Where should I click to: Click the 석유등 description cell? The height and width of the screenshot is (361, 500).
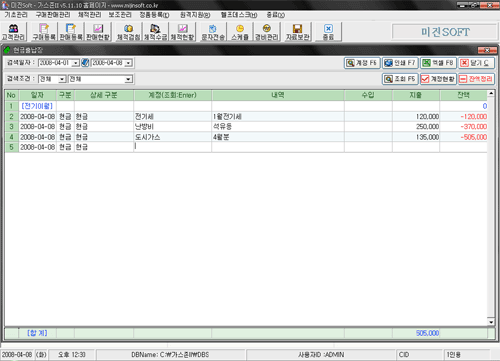pyautogui.click(x=278, y=127)
